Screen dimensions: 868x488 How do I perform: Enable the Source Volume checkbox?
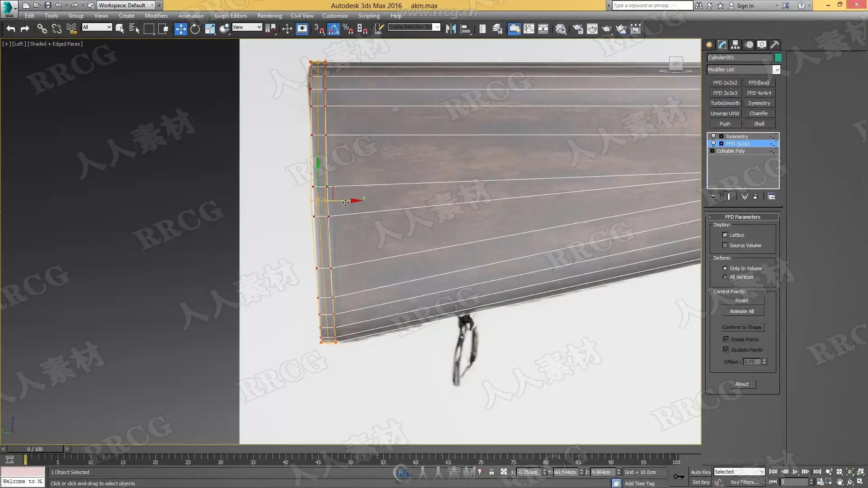point(725,245)
